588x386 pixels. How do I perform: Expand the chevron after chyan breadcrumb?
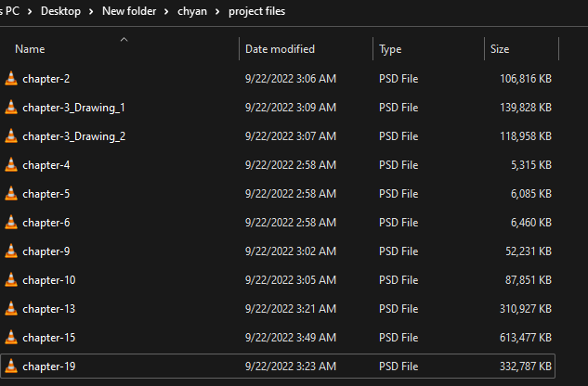tap(219, 11)
